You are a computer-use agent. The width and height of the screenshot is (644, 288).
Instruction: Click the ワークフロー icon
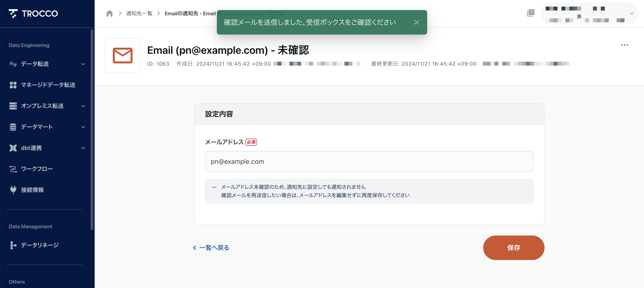point(13,169)
